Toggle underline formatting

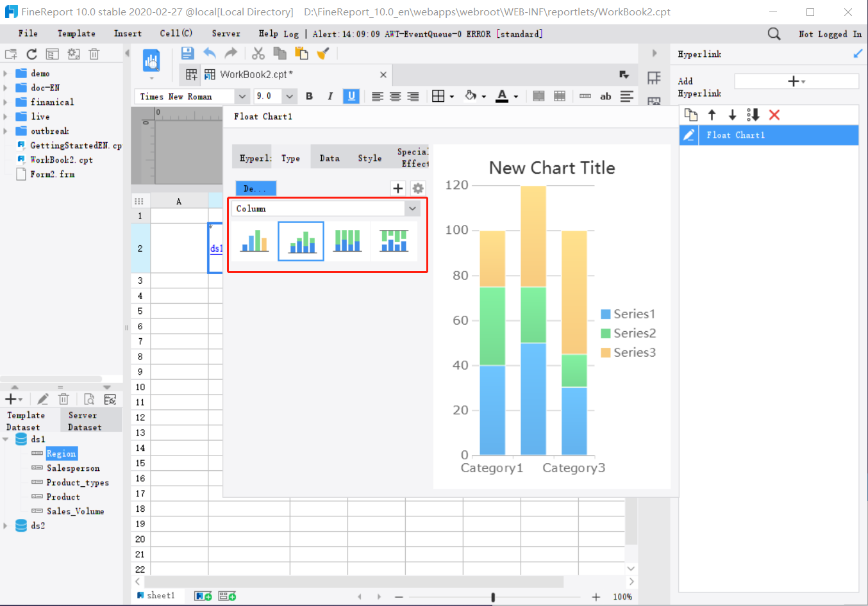(351, 96)
